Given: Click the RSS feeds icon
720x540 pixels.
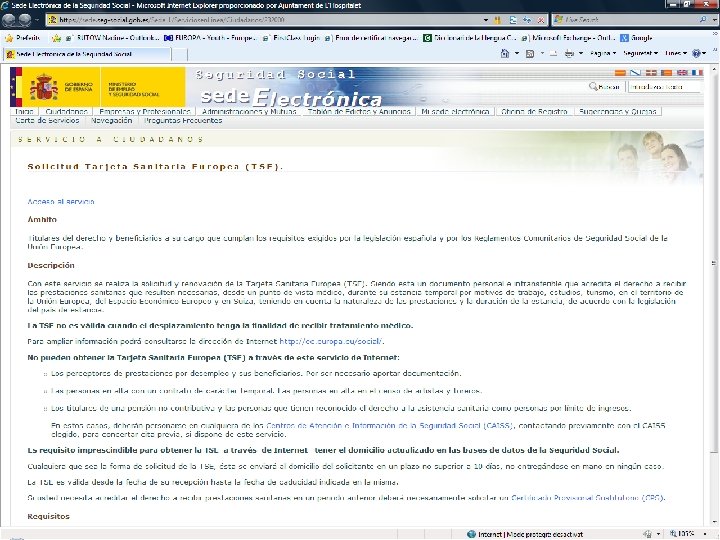Looking at the screenshot, I should pyautogui.click(x=530, y=53).
